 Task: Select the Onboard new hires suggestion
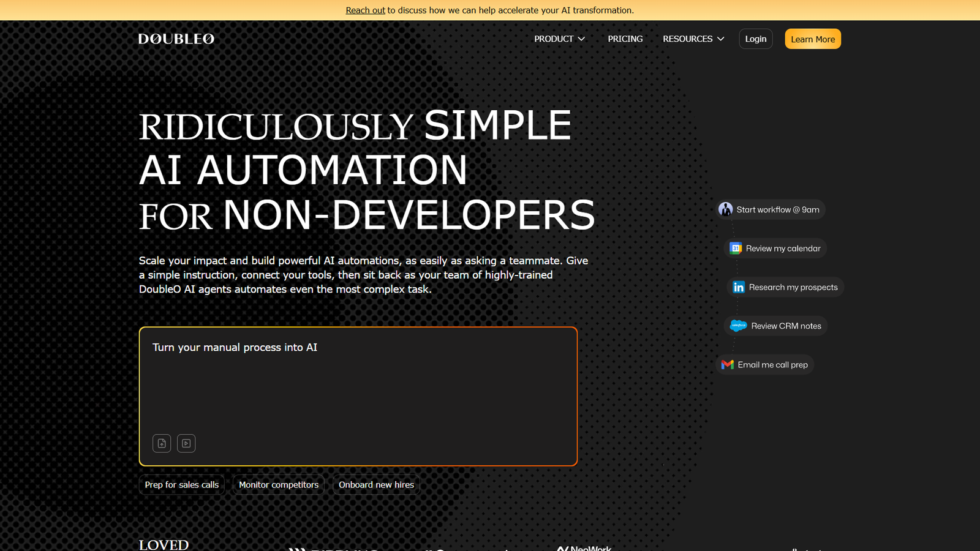coord(377,485)
